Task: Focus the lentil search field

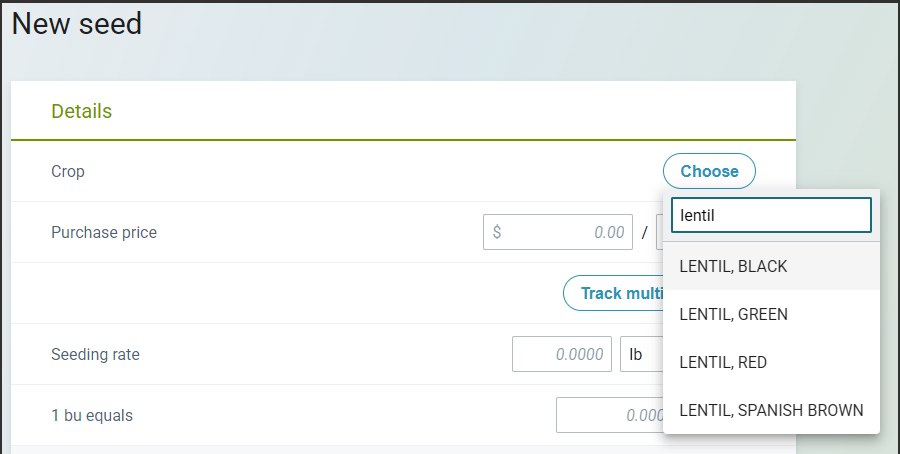Action: [771, 215]
